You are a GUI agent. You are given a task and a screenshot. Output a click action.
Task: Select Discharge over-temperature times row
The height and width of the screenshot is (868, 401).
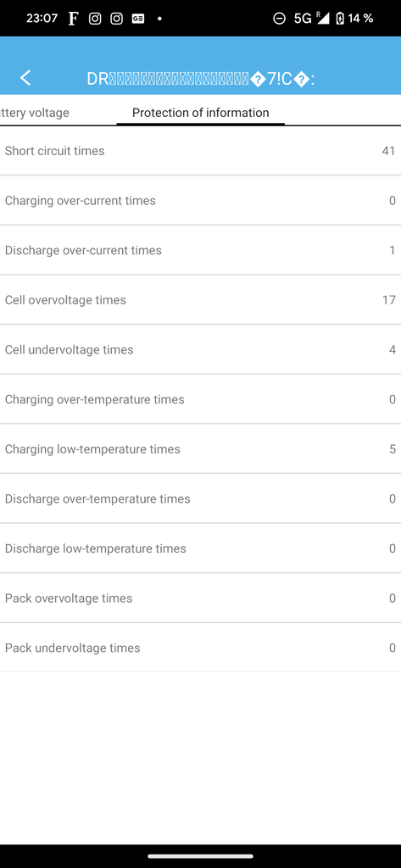click(x=200, y=498)
